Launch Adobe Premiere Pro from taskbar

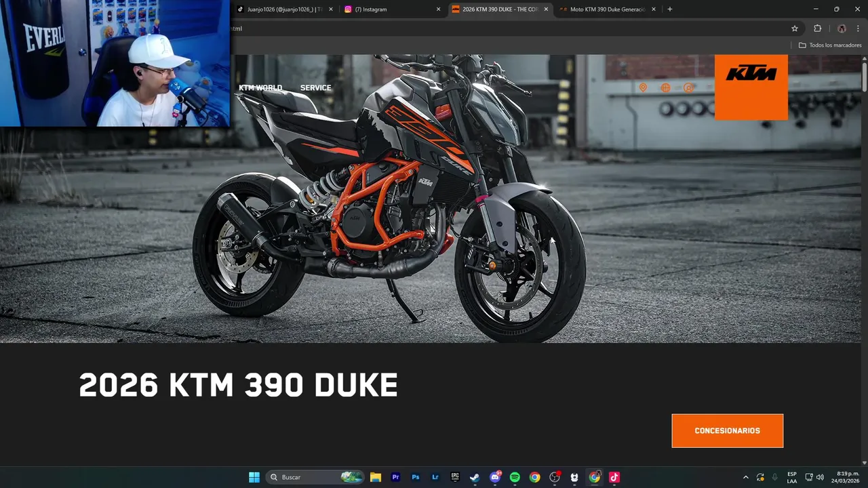point(396,477)
